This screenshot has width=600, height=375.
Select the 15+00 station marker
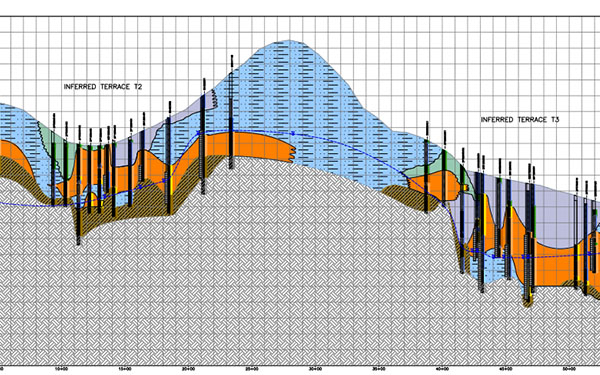(x=125, y=369)
